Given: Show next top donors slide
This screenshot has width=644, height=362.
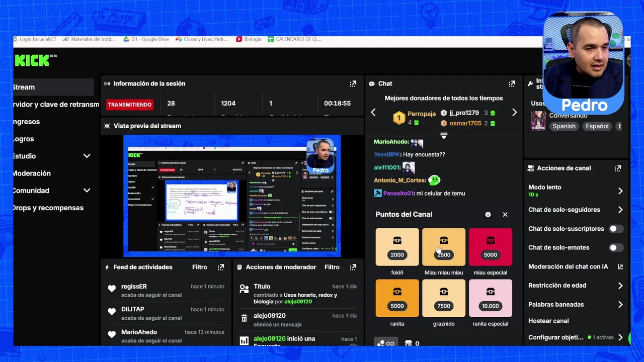Looking at the screenshot, I should pos(514,113).
